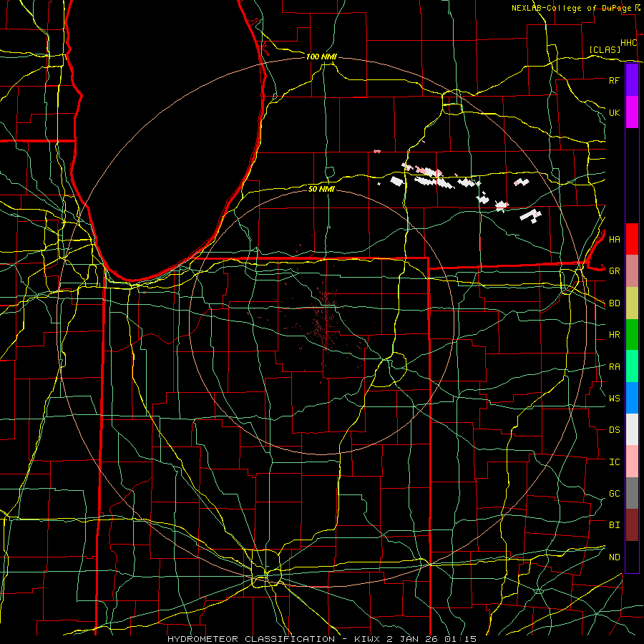Click the WS blue legend color swatch
Screen dimensions: 644x644
pyautogui.click(x=632, y=398)
